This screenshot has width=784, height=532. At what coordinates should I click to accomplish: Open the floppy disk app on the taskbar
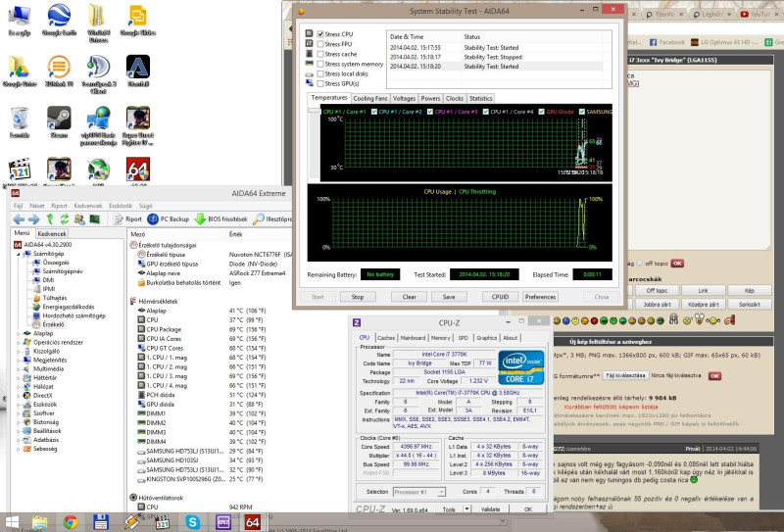click(101, 522)
